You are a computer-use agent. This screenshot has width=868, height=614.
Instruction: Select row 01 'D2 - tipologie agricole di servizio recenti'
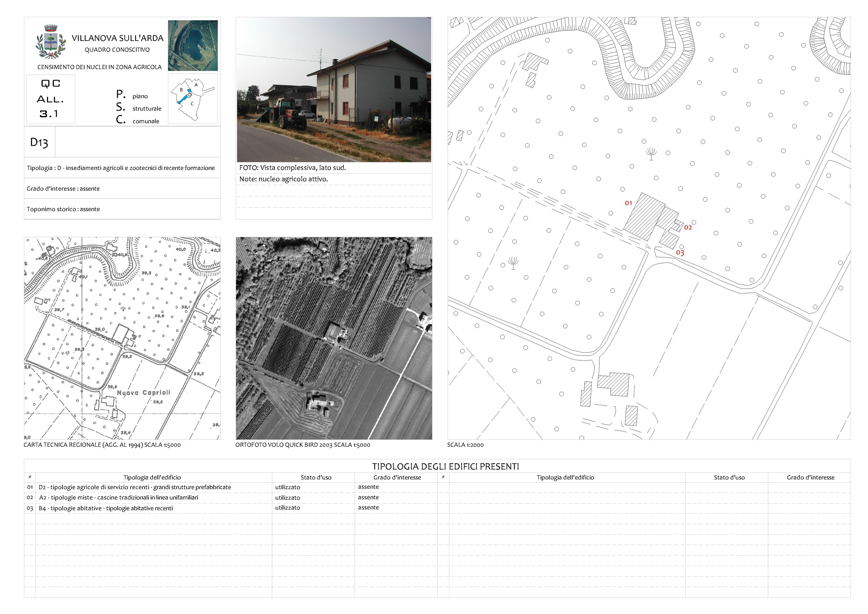pos(135,487)
